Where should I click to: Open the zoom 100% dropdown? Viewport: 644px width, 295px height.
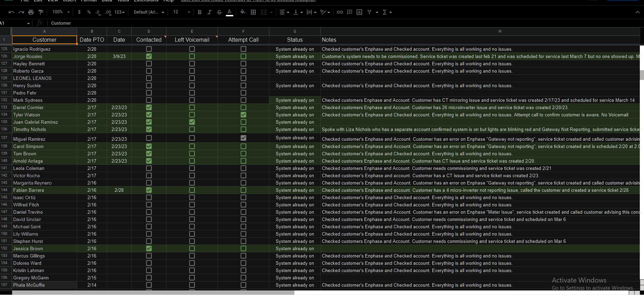61,12
